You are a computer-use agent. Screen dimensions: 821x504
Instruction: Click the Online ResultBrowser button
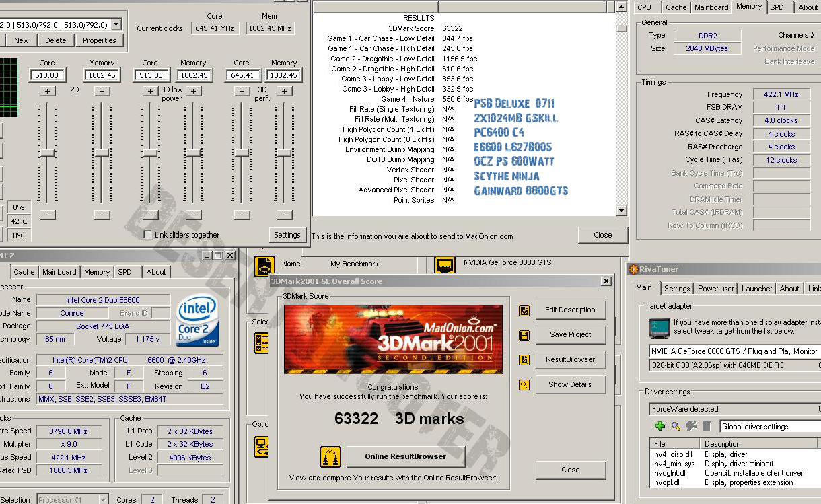(x=405, y=456)
